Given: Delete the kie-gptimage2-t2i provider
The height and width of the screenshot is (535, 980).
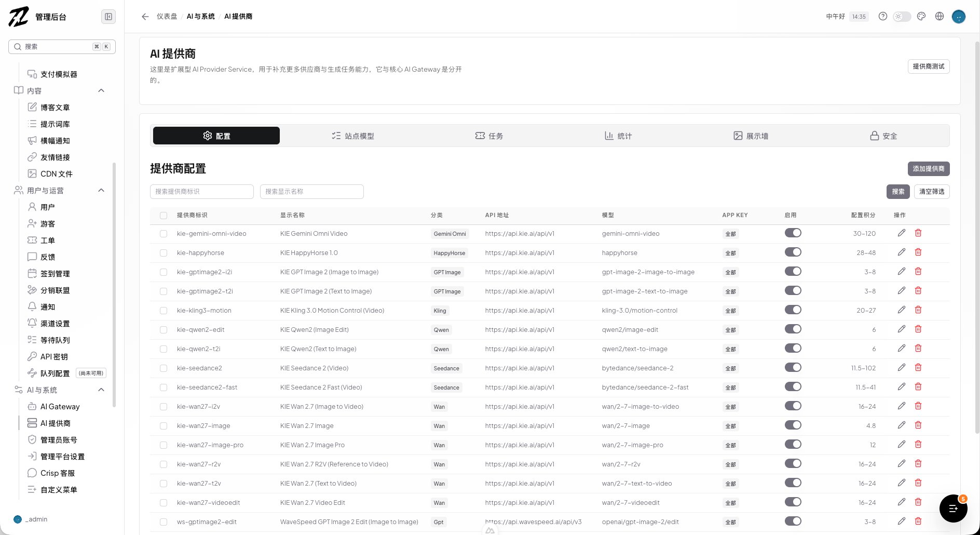Looking at the screenshot, I should 918,291.
